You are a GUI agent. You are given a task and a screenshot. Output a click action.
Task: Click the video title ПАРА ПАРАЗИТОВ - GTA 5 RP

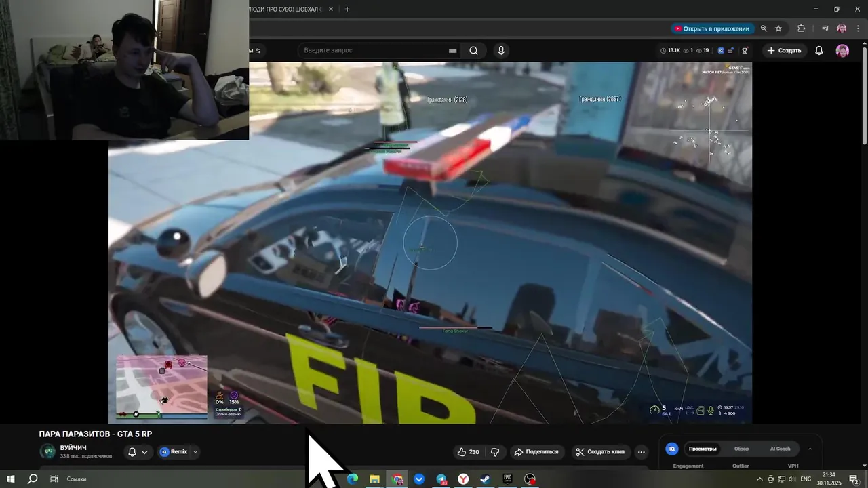pos(96,434)
